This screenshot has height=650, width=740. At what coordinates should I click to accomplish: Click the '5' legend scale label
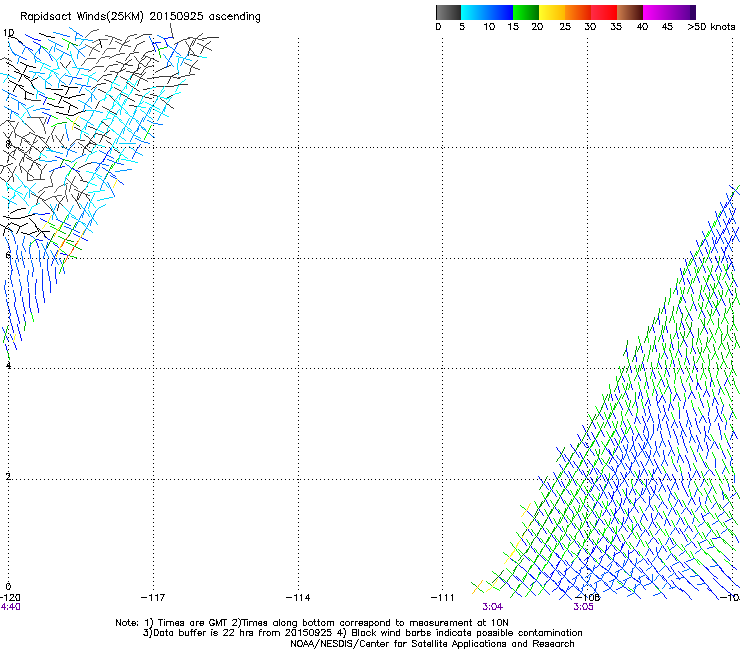click(462, 27)
